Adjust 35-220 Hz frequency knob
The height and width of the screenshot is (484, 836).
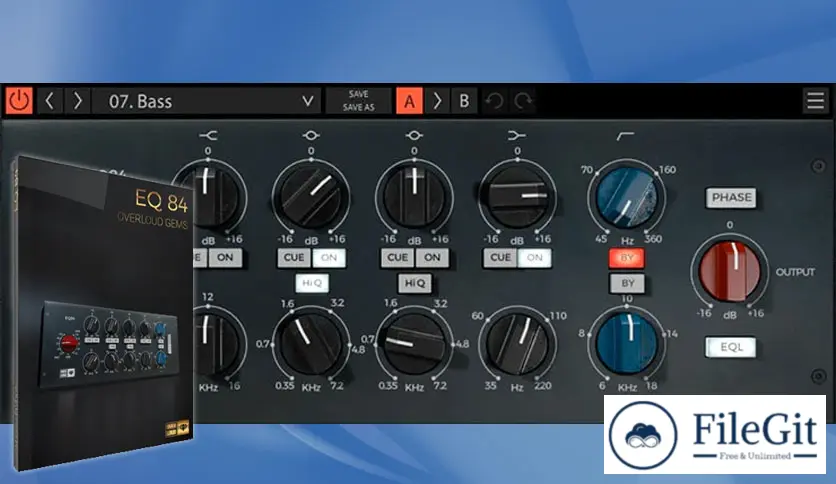517,343
